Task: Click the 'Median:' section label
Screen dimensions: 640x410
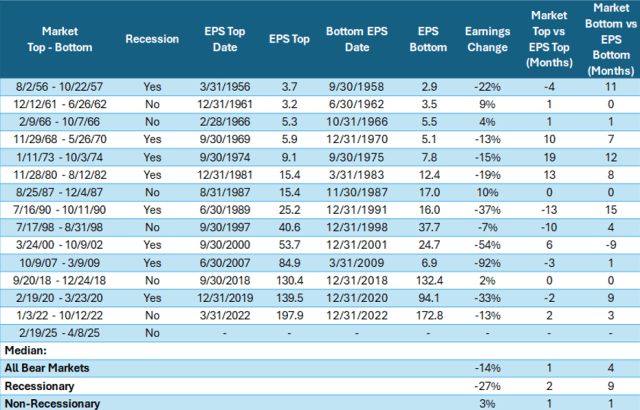Action: coord(23,352)
